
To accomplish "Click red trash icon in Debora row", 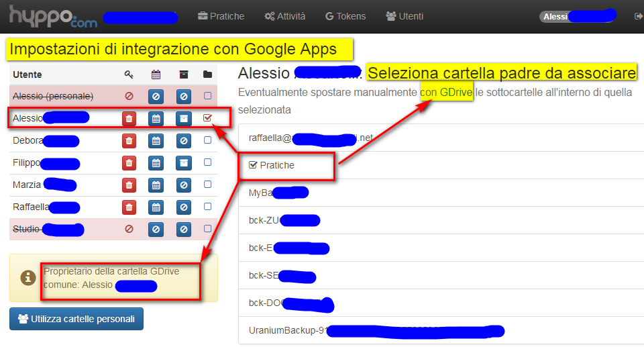I will pos(129,141).
